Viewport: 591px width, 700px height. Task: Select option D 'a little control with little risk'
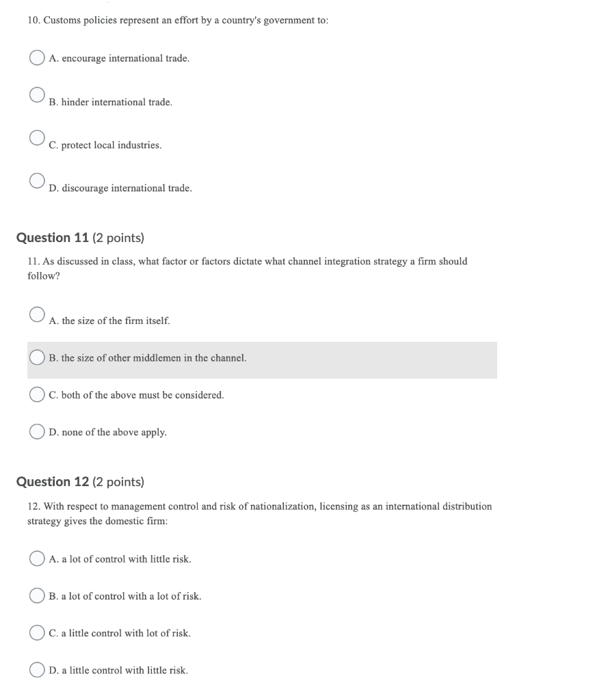pos(36,671)
